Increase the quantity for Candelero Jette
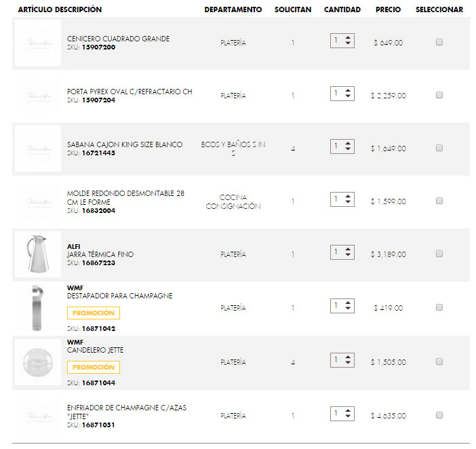Screen dimensions: 476x449 click(348, 356)
